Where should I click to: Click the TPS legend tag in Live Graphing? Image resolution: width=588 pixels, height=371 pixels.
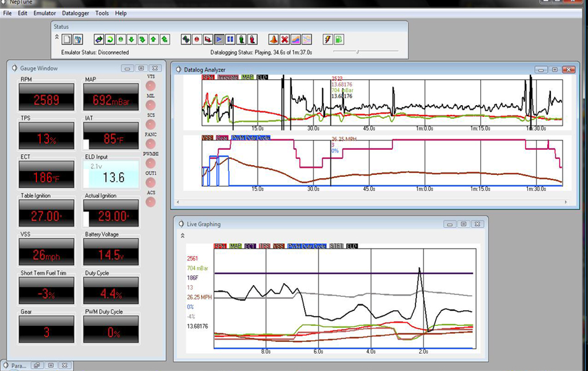(264, 246)
